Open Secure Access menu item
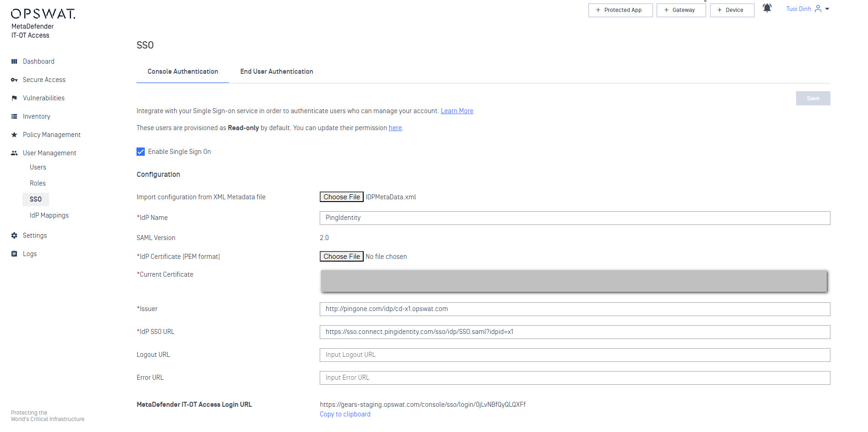 point(44,80)
